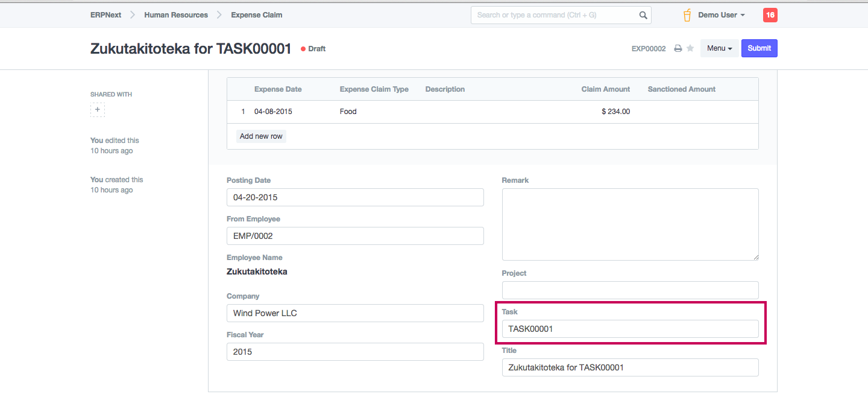Focus the From Employee field
The width and height of the screenshot is (868, 397).
coord(354,236)
